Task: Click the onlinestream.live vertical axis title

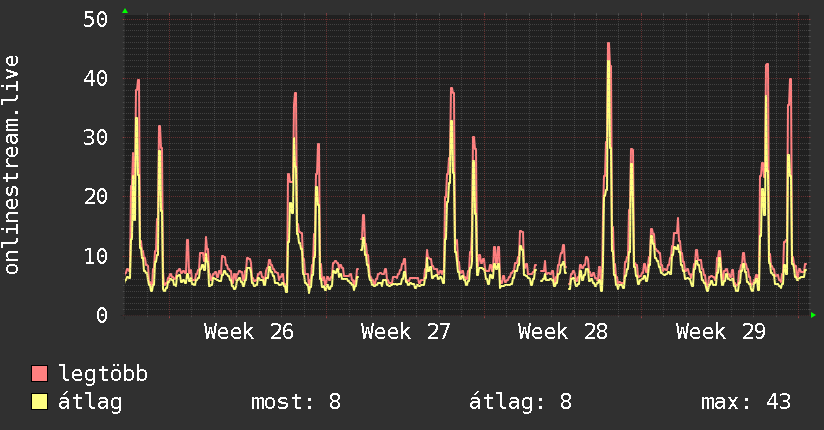Action: coord(12,165)
